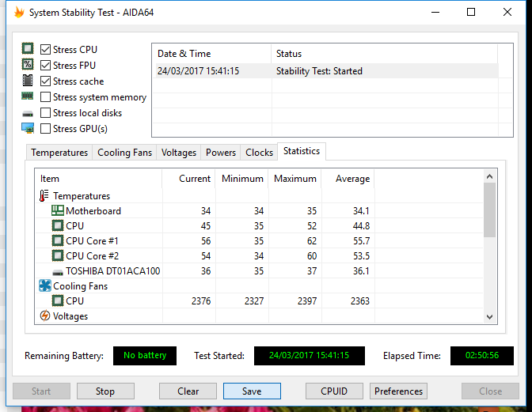Click the scroll down arrow in statistics list
Viewport: 532px width, 412px height.
tap(489, 317)
